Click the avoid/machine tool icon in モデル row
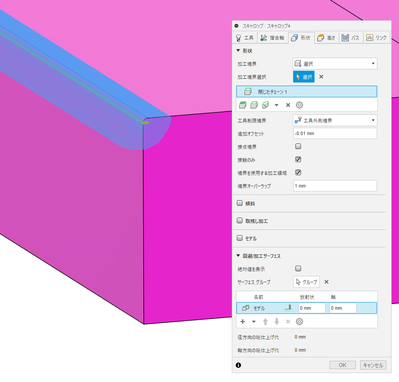The width and height of the screenshot is (399, 382). [289, 308]
